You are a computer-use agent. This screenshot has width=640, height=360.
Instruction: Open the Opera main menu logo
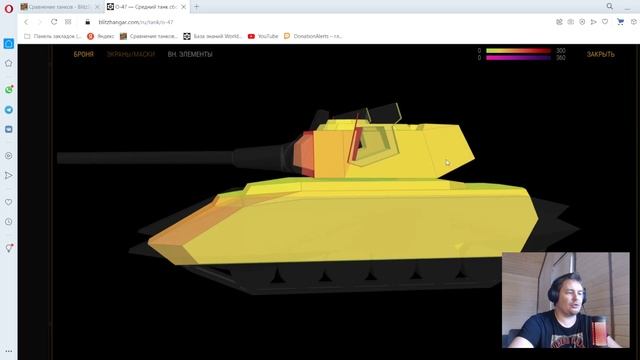click(9, 8)
